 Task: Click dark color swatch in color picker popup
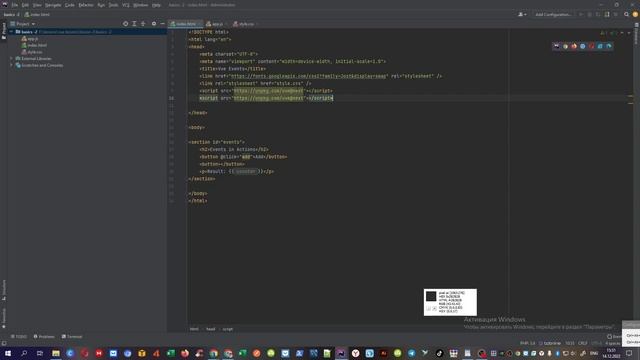click(431, 296)
